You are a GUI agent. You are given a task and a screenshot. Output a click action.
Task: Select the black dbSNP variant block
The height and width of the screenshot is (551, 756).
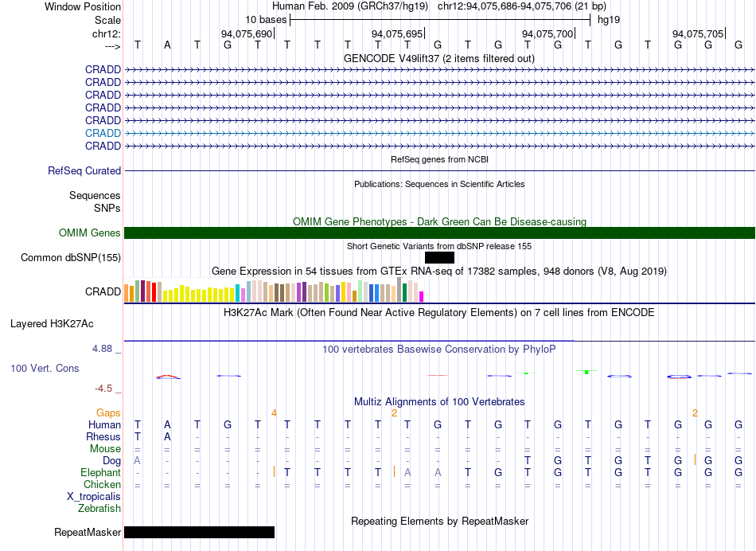click(x=439, y=258)
